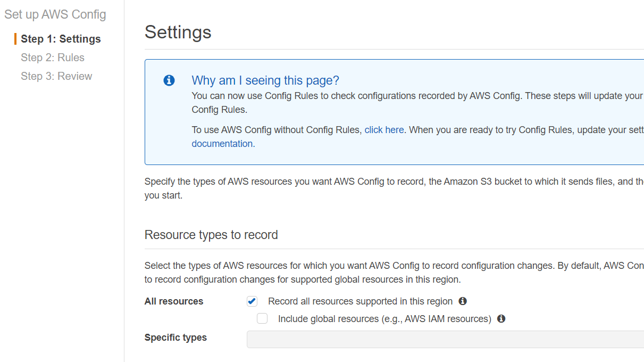Click the 'Resource types to record' heading
Screen dimensions: 644x362
[211, 235]
